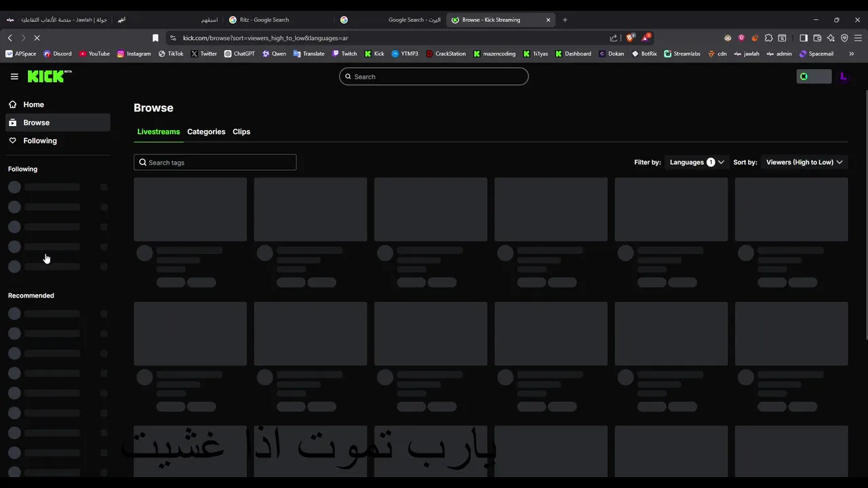Image resolution: width=868 pixels, height=488 pixels.
Task: Close the Browse - Kick Streaming tab
Action: click(x=548, y=20)
